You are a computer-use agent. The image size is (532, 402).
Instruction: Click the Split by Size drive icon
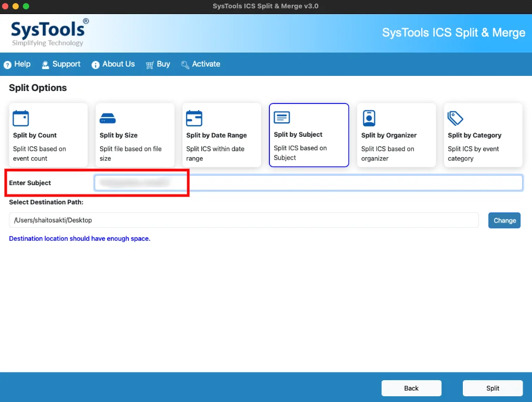[x=108, y=119]
